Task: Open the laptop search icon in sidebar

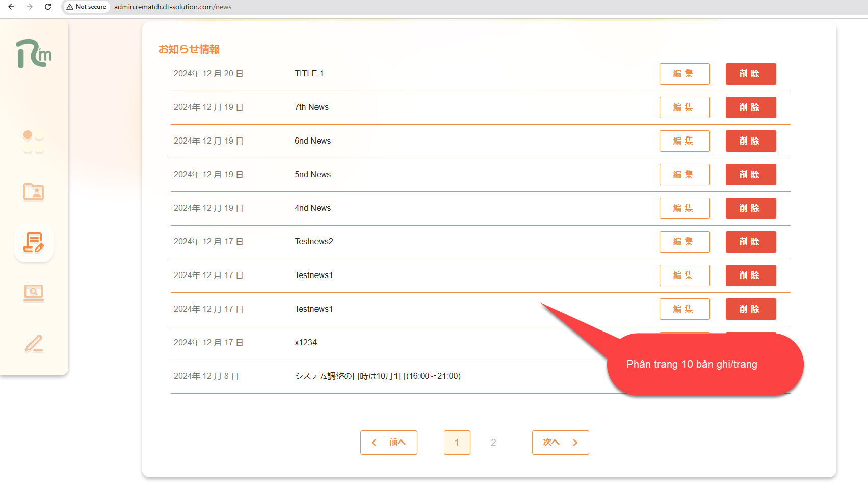Action: click(x=34, y=293)
